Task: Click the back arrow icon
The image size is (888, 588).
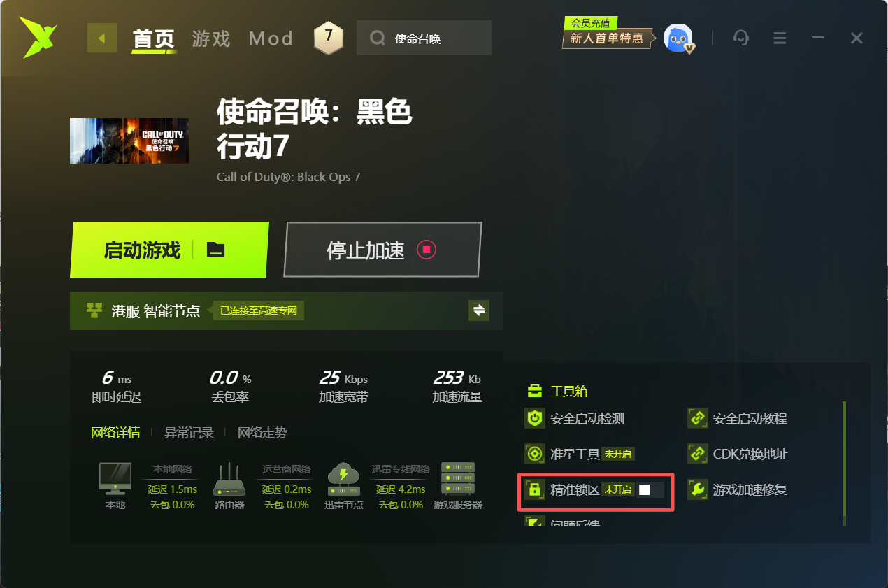Action: click(x=102, y=38)
